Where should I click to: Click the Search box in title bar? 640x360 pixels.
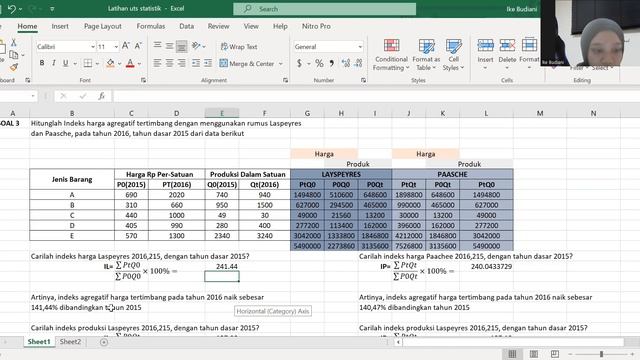coord(324,9)
